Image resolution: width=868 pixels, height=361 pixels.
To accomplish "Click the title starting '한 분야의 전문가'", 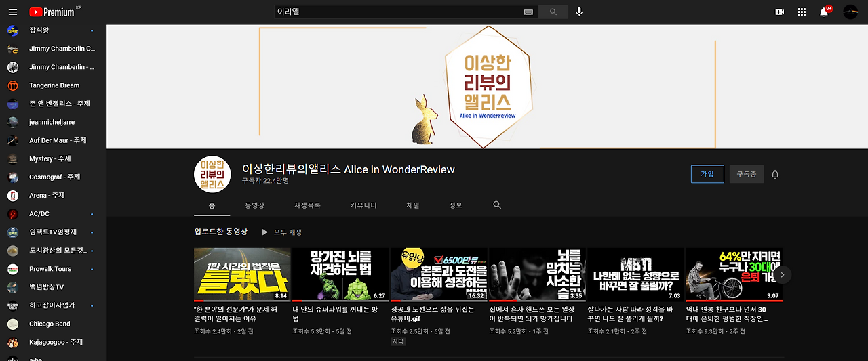I will click(235, 314).
